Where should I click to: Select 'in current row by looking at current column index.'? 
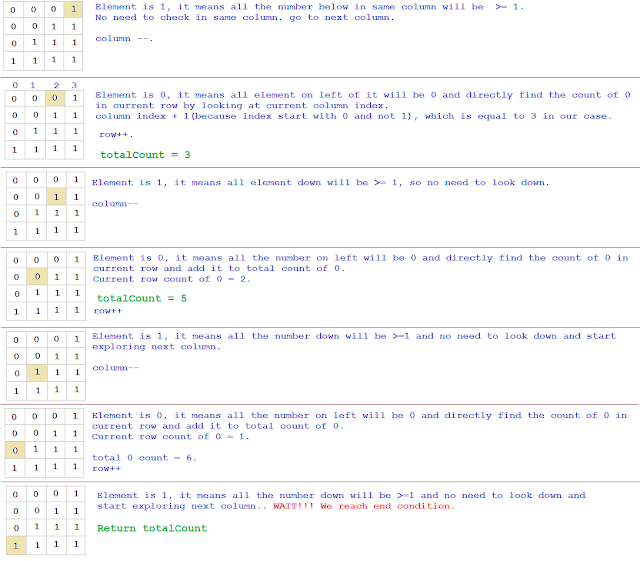[242, 106]
